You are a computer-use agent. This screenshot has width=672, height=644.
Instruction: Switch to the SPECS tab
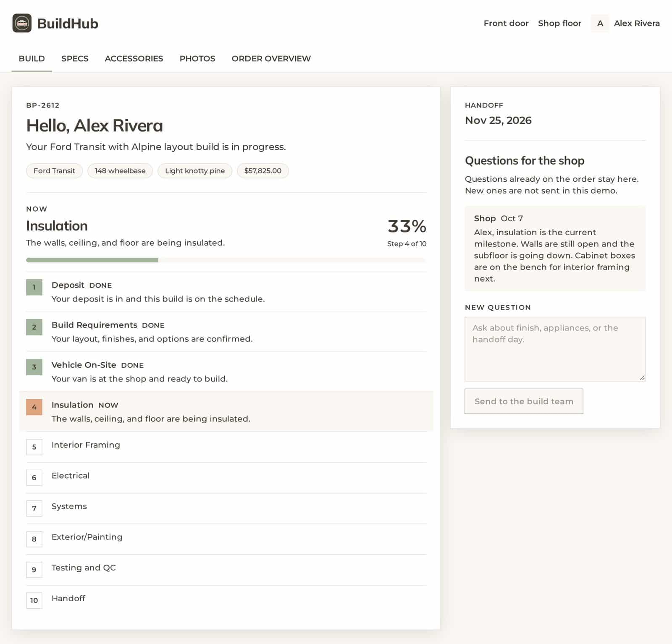click(75, 58)
